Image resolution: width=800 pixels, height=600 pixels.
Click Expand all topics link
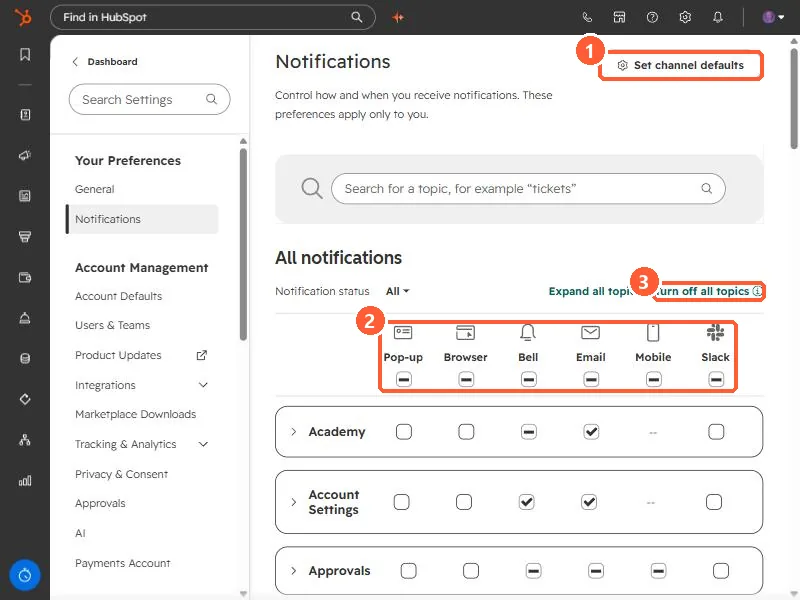click(x=590, y=291)
